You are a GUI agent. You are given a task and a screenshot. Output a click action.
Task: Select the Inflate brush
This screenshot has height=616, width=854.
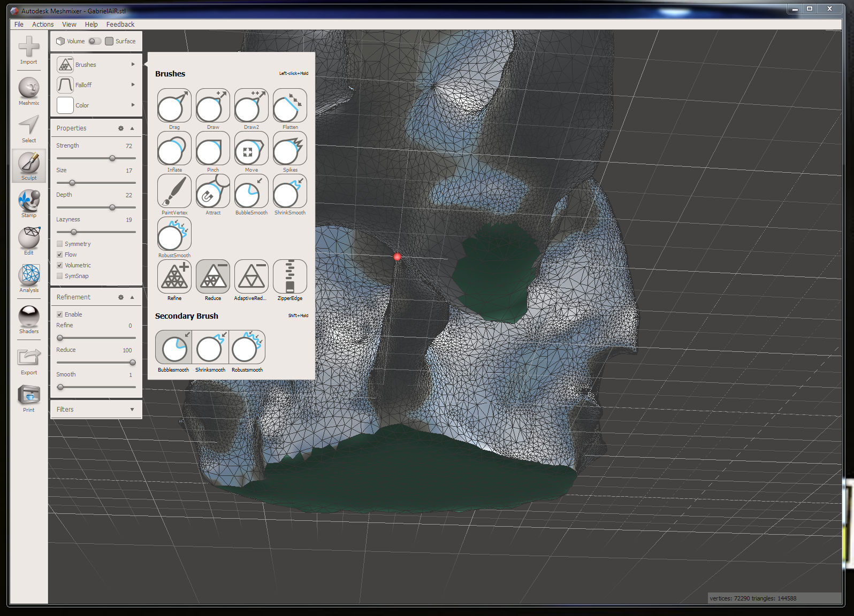pyautogui.click(x=174, y=149)
